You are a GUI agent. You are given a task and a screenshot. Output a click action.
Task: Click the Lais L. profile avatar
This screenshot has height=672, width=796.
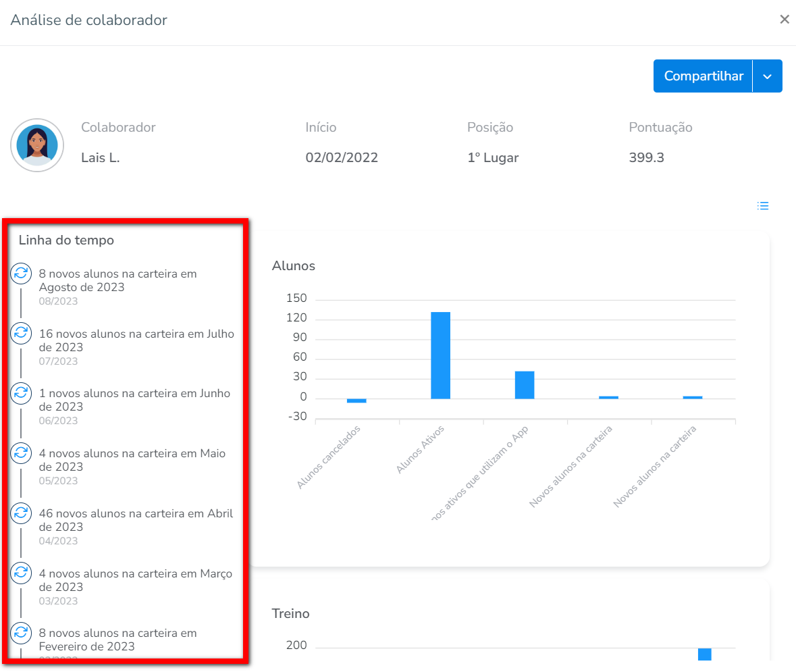coord(37,145)
